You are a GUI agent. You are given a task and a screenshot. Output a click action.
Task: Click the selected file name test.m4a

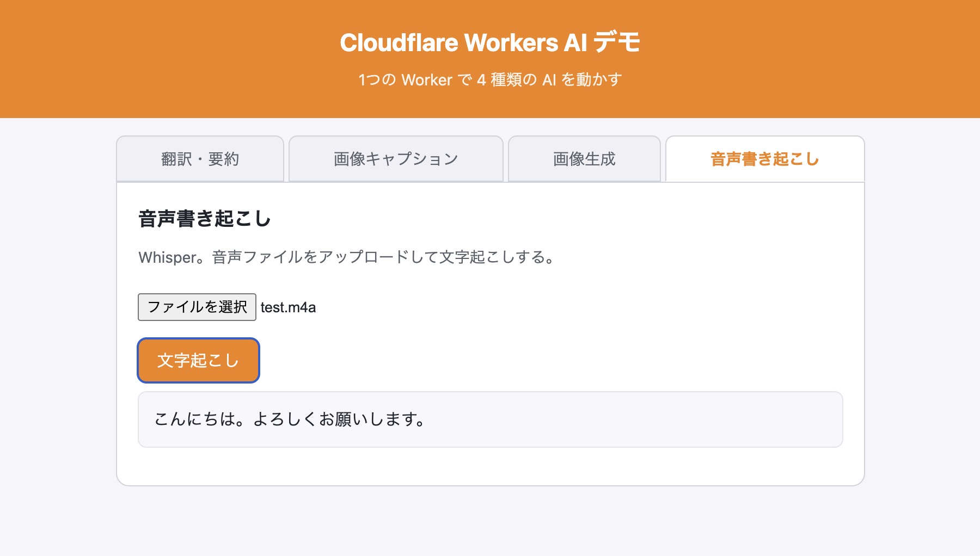click(288, 307)
